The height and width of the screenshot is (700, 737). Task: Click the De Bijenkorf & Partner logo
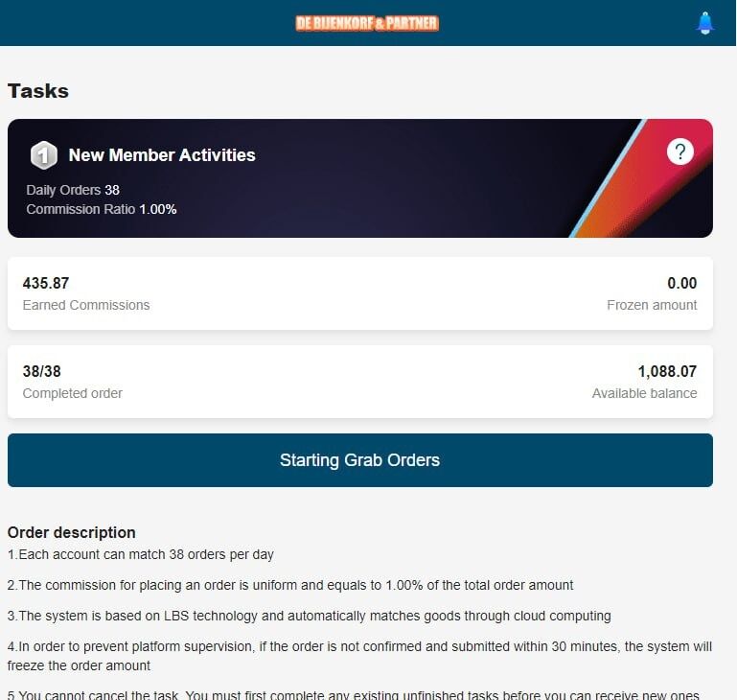367,23
